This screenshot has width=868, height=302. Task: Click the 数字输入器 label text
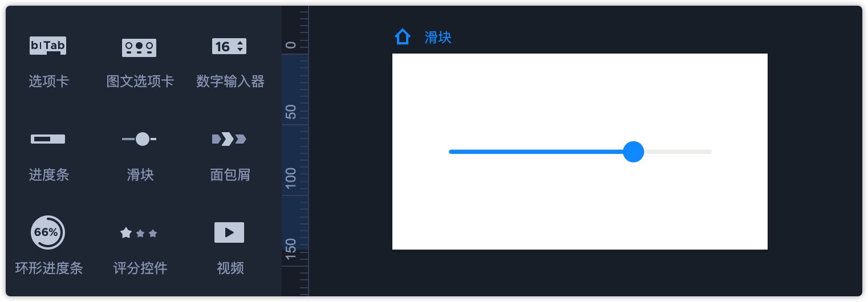230,81
